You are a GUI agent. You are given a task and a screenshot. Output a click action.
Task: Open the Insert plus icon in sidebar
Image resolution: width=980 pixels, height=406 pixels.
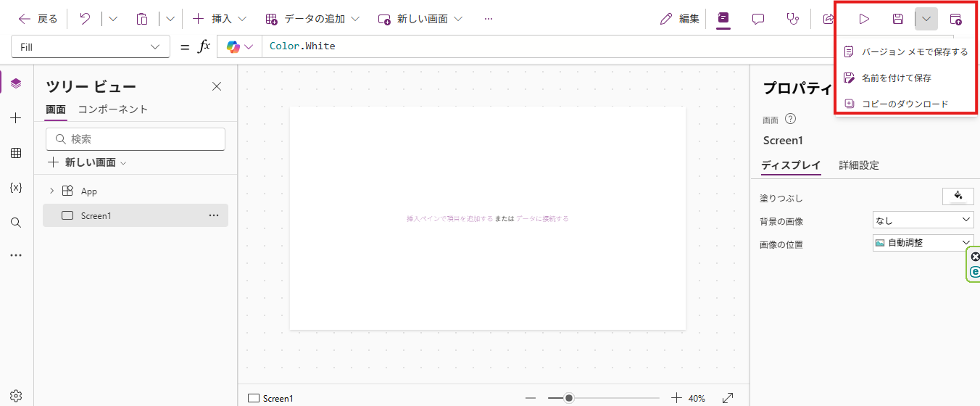click(16, 118)
